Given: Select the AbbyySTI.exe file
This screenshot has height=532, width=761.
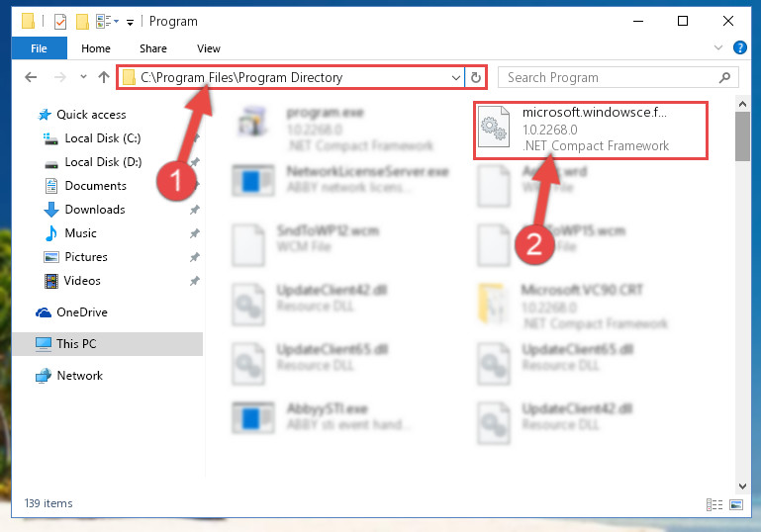Looking at the screenshot, I should coord(322,416).
